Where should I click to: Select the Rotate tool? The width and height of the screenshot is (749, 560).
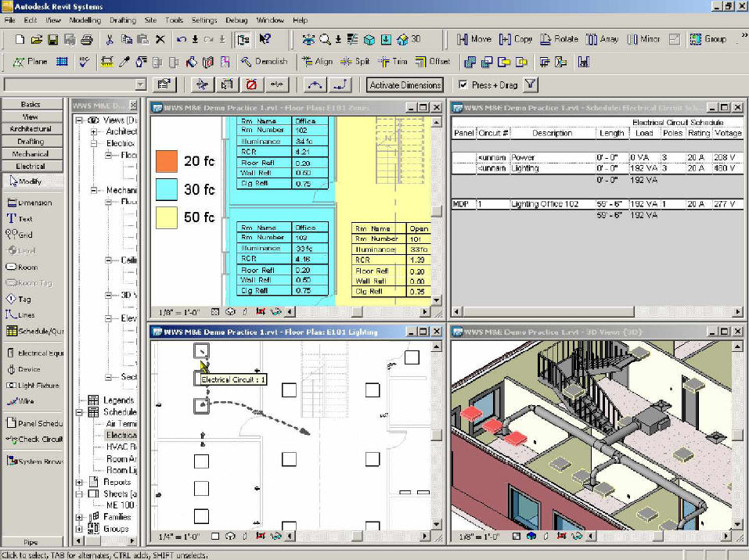coord(559,39)
